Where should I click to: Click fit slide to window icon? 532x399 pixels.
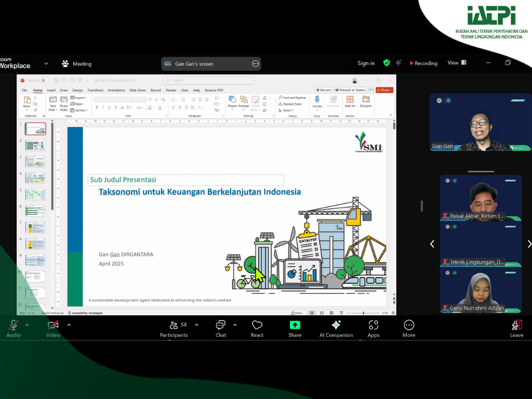click(393, 313)
